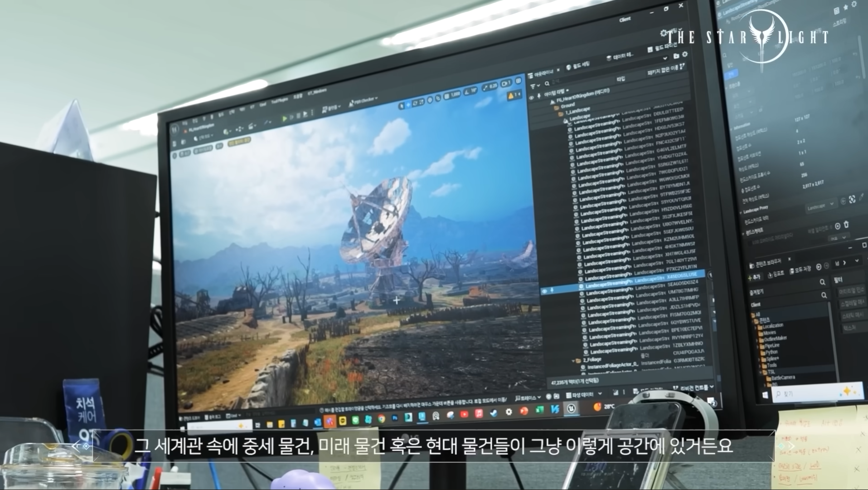
Task: Toggle pin icon on highlighted landscape row
Action: point(552,290)
